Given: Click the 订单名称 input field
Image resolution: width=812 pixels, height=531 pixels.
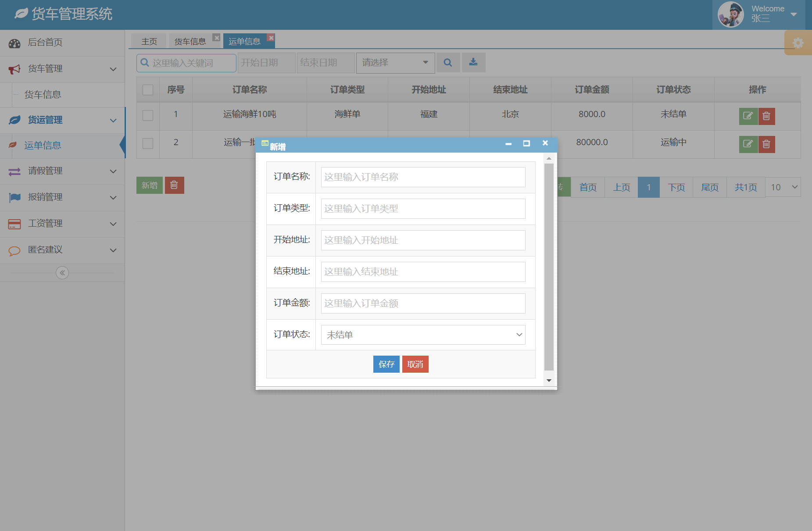Looking at the screenshot, I should (x=422, y=177).
